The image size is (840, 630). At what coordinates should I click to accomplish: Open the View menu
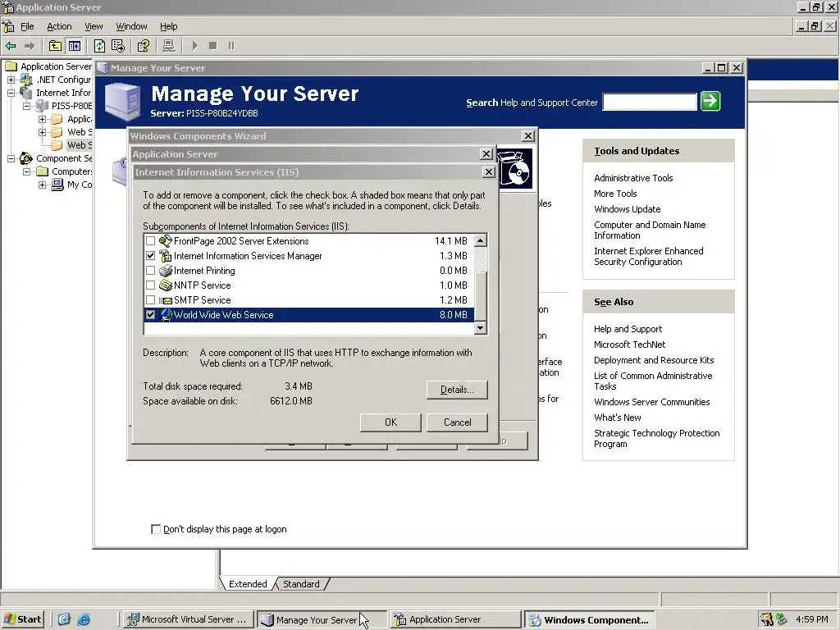(94, 26)
